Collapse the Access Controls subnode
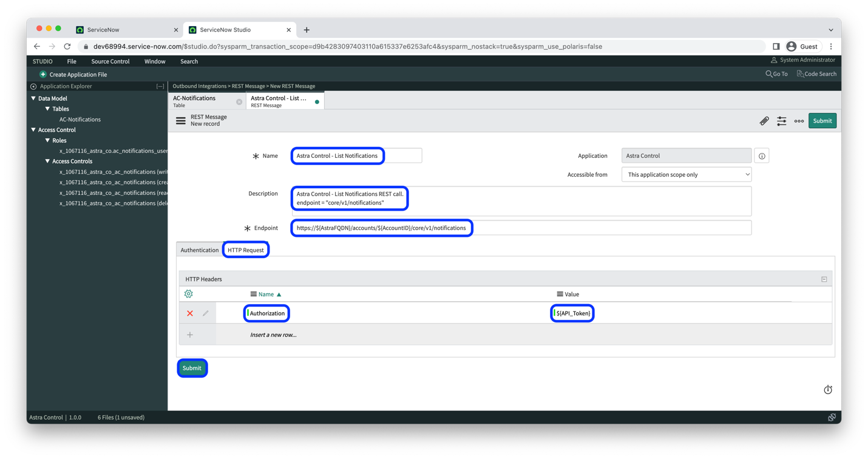Viewport: 868px width, 459px height. tap(47, 161)
